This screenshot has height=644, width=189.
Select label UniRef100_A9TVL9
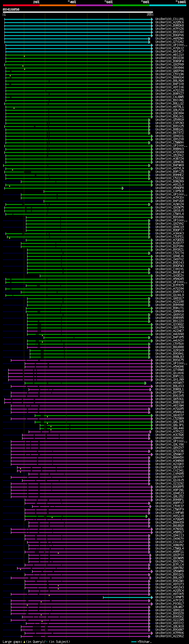[170, 168]
